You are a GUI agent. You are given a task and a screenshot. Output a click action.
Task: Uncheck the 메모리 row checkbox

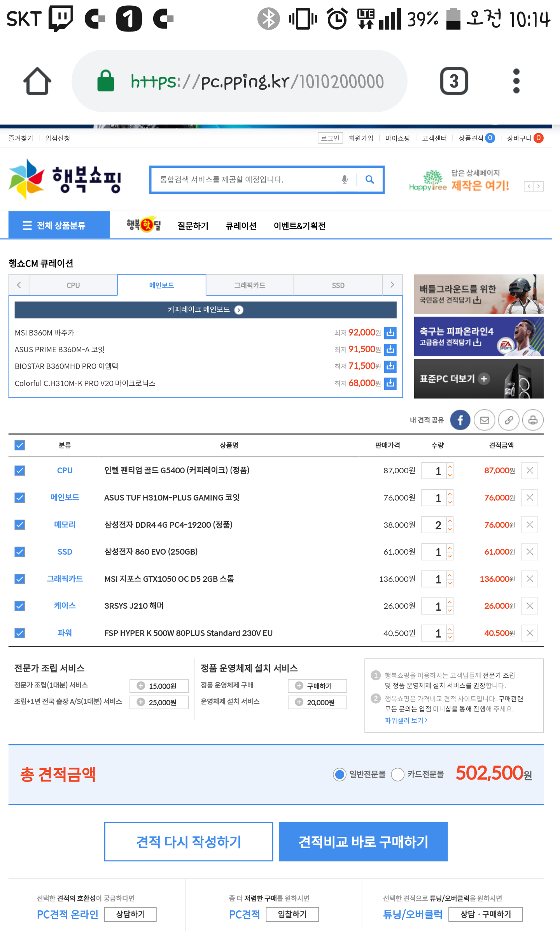click(x=20, y=525)
